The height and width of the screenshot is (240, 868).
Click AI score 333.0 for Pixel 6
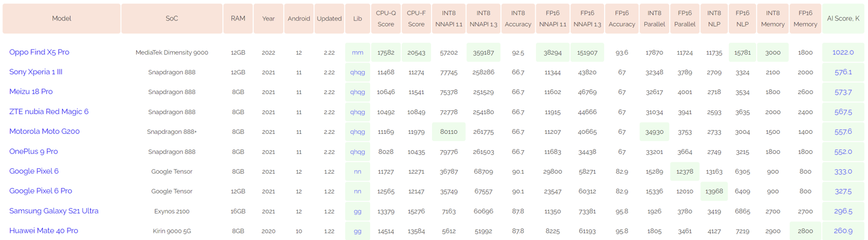(843, 172)
